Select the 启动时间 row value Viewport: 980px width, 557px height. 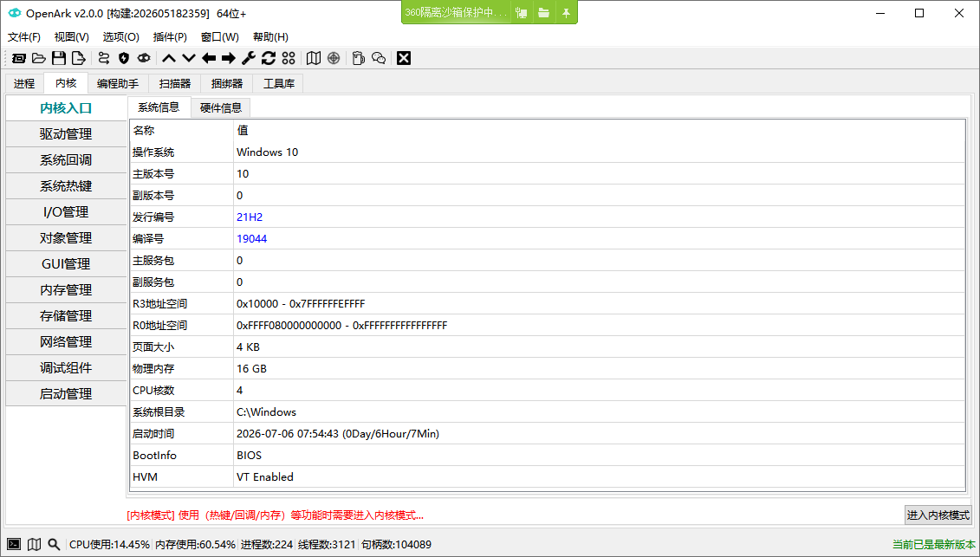tap(338, 434)
